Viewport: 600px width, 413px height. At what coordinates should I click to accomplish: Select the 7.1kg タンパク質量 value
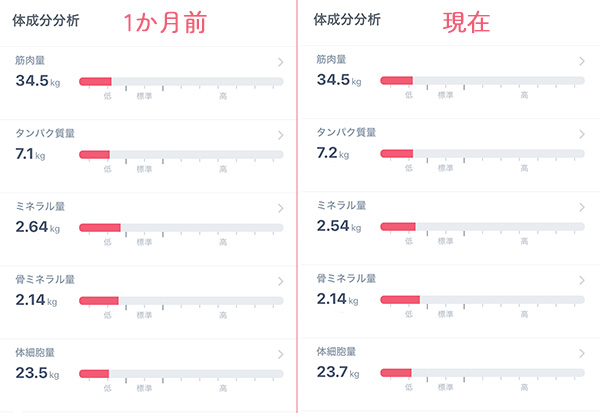click(30, 154)
